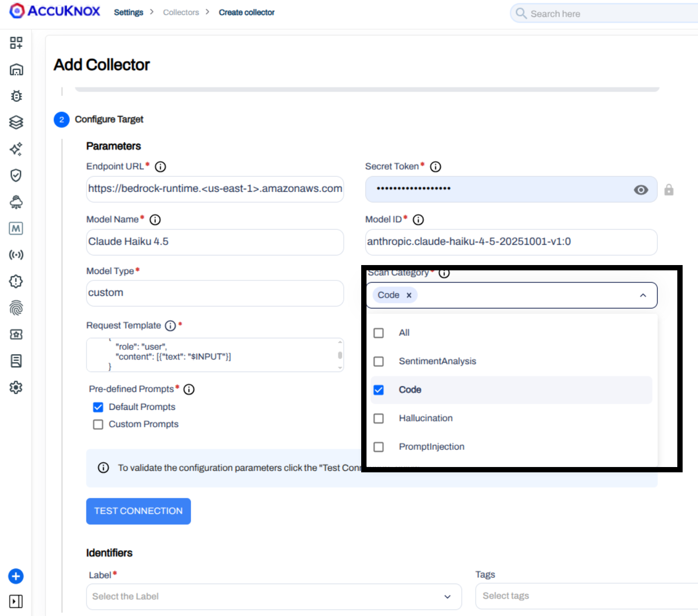
Task: Expand the sidebar panel toggle icon
Action: pyautogui.click(x=16, y=602)
